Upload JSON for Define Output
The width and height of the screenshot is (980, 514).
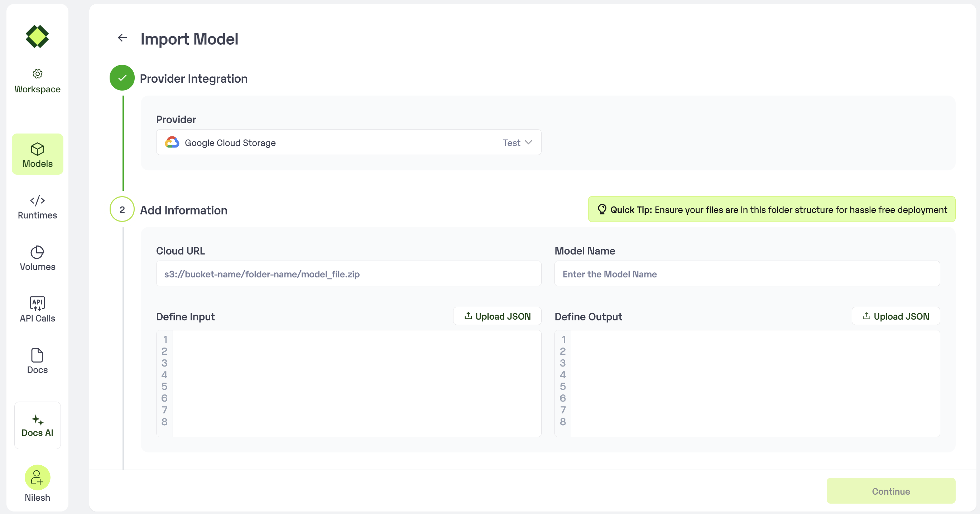click(895, 316)
